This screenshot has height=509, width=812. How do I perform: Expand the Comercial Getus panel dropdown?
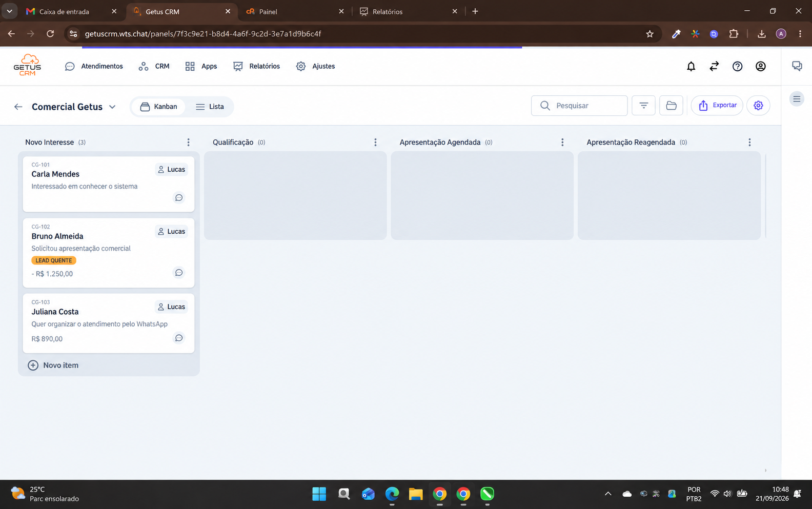(112, 107)
